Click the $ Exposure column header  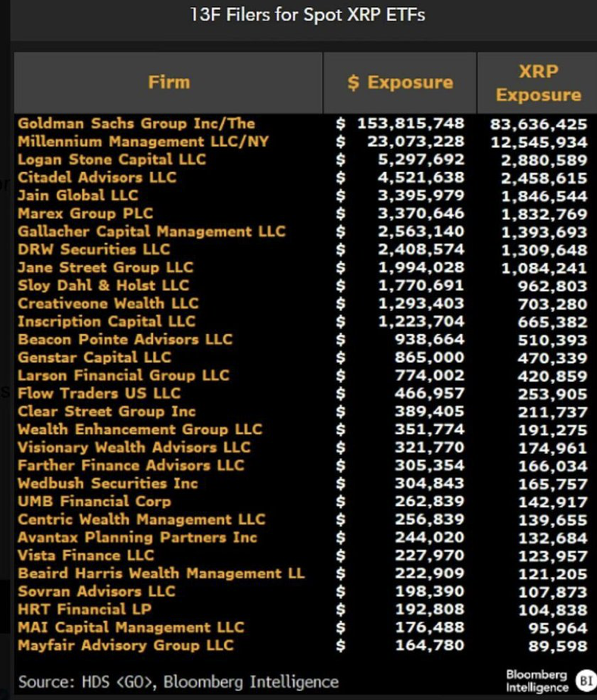pos(399,83)
